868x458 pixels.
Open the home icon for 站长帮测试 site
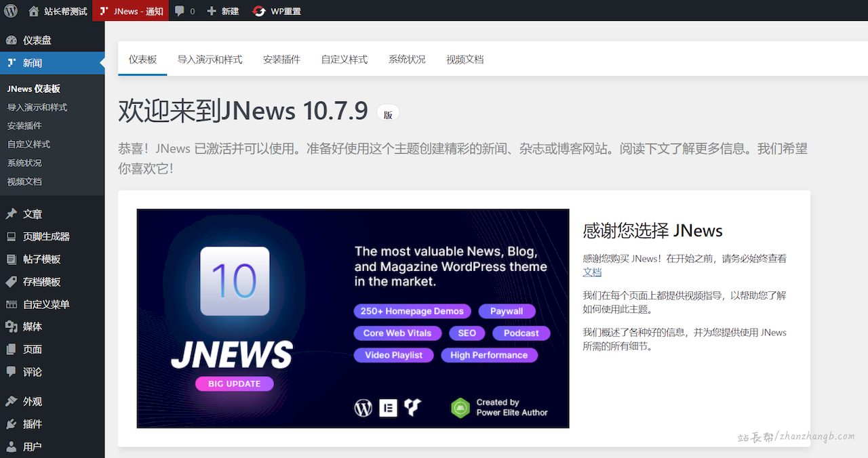(x=34, y=11)
